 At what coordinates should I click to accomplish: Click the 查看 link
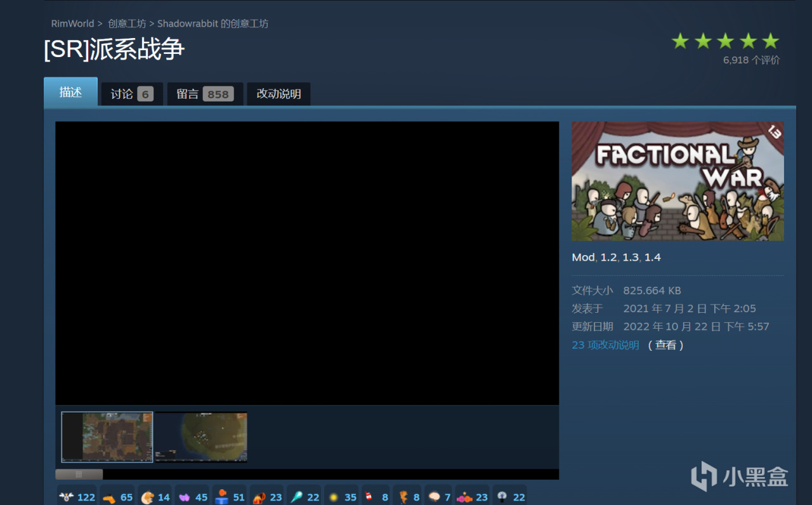[665, 345]
